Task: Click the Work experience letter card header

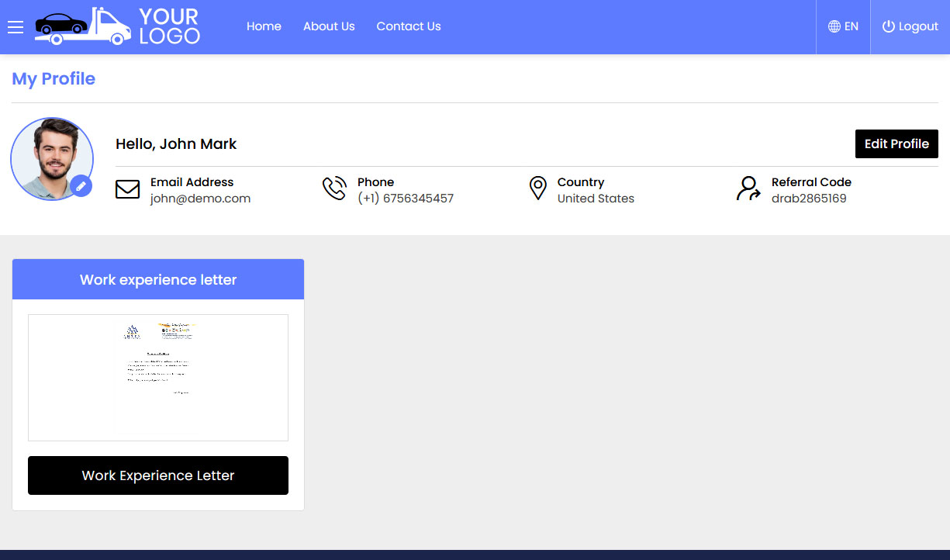Action: (158, 279)
